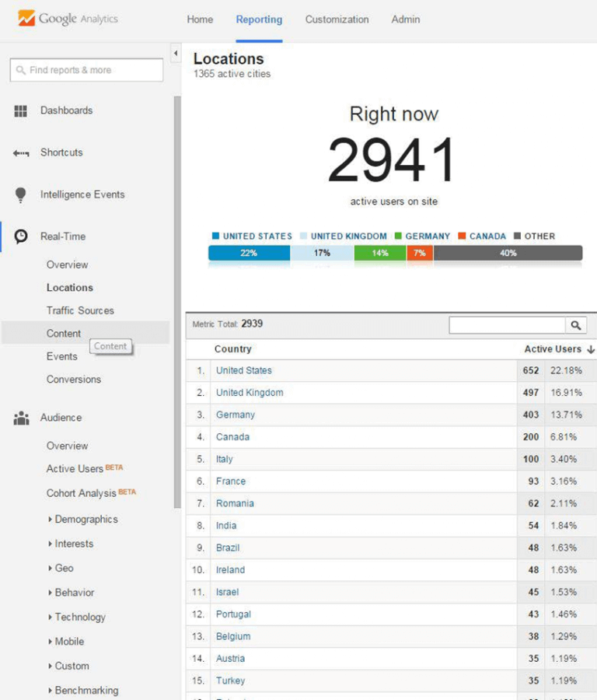Collapse the sidebar with the arrow button
The width and height of the screenshot is (597, 700).
coord(176,53)
